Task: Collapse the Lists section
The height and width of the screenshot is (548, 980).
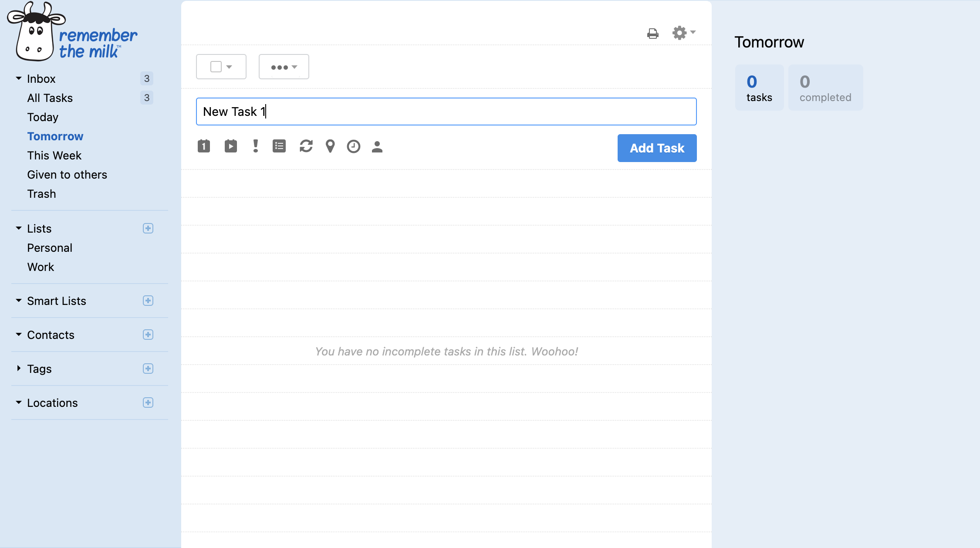Action: point(19,228)
